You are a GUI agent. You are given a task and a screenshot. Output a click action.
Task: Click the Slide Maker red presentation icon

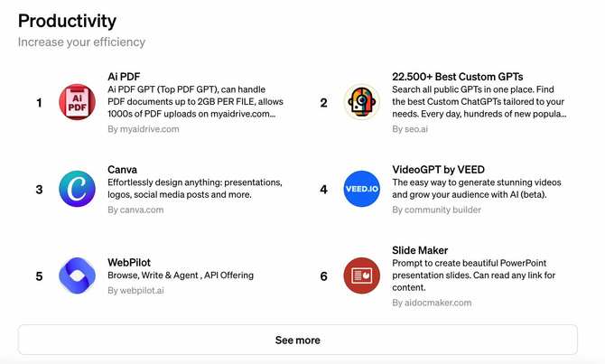(x=361, y=275)
